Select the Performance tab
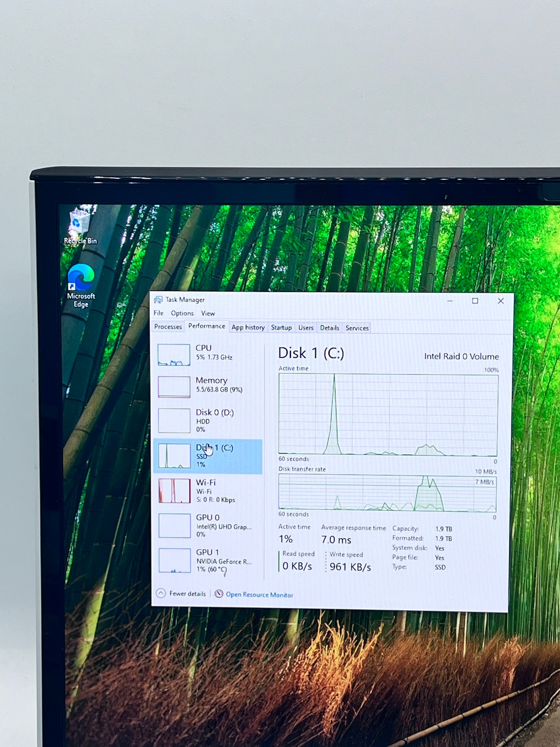Viewport: 560px width, 747px height. tap(207, 326)
